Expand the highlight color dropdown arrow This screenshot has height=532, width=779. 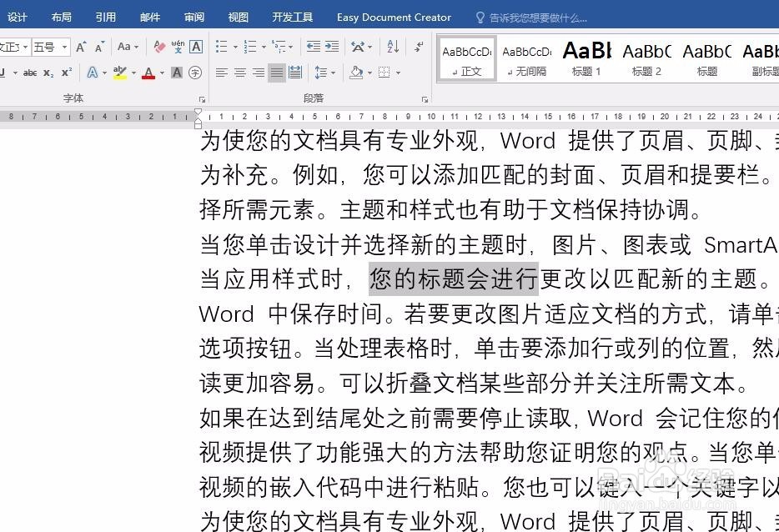tap(133, 73)
